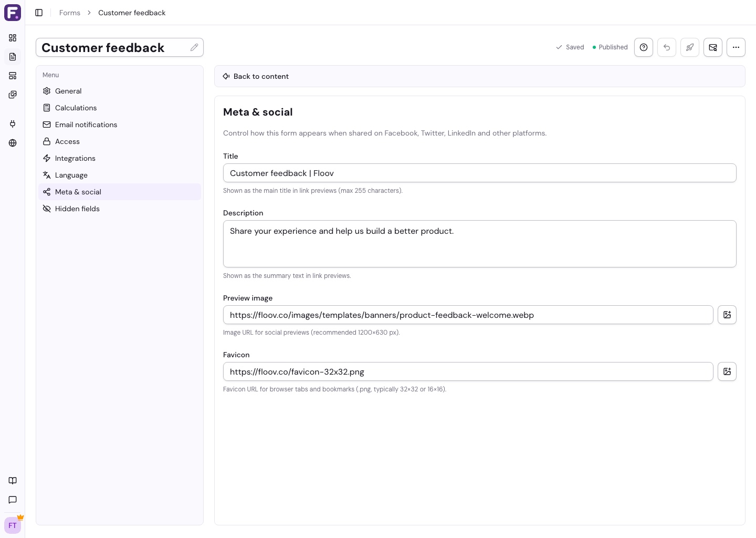The height and width of the screenshot is (538, 756).
Task: Focus the Description text area
Action: [x=480, y=244]
